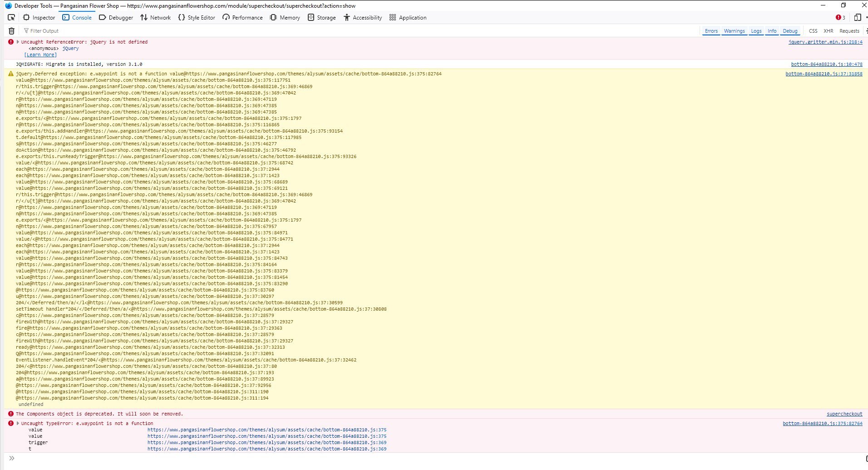Click Firefox logo in window title bar

coord(8,5)
